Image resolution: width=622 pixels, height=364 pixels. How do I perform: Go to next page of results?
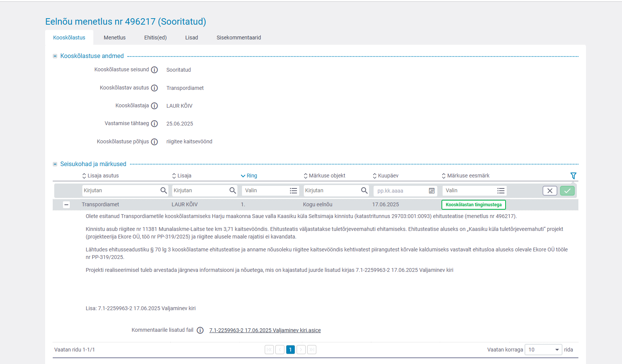[x=301, y=350]
